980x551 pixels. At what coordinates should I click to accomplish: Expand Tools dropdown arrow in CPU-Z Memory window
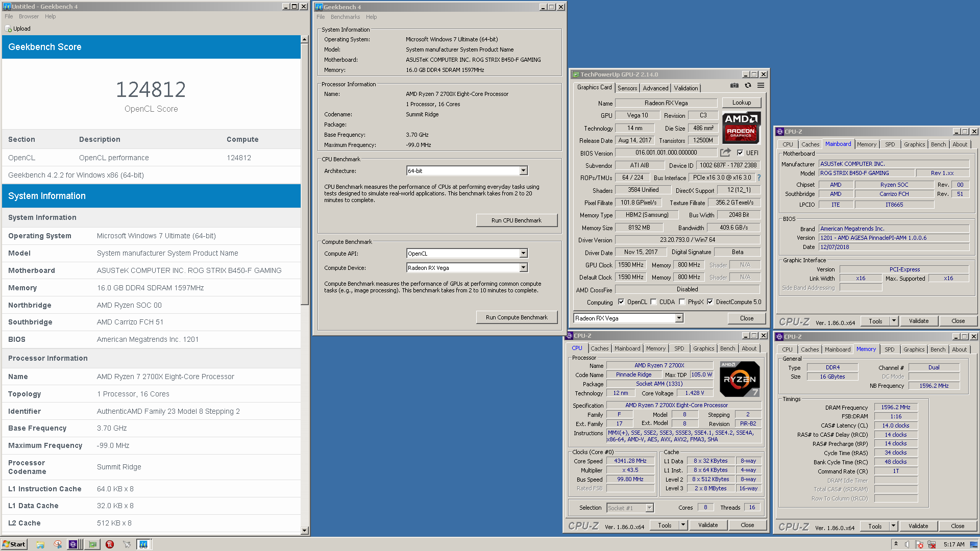[x=893, y=526]
